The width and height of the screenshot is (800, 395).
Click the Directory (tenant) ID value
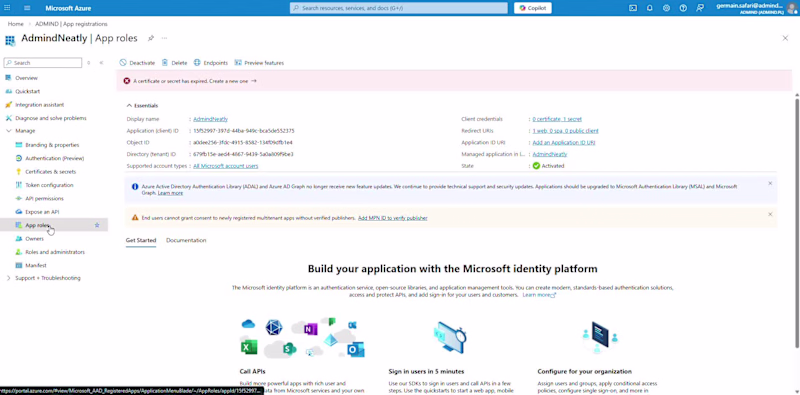coord(243,154)
